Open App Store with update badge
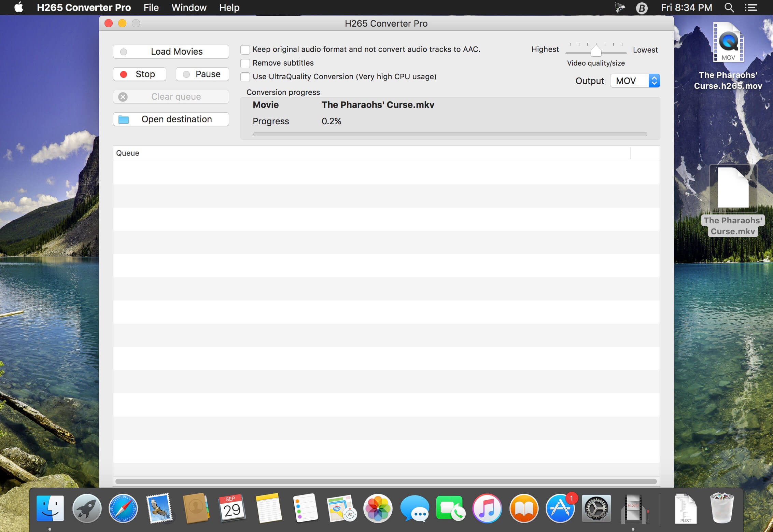This screenshot has width=773, height=532. (x=560, y=508)
